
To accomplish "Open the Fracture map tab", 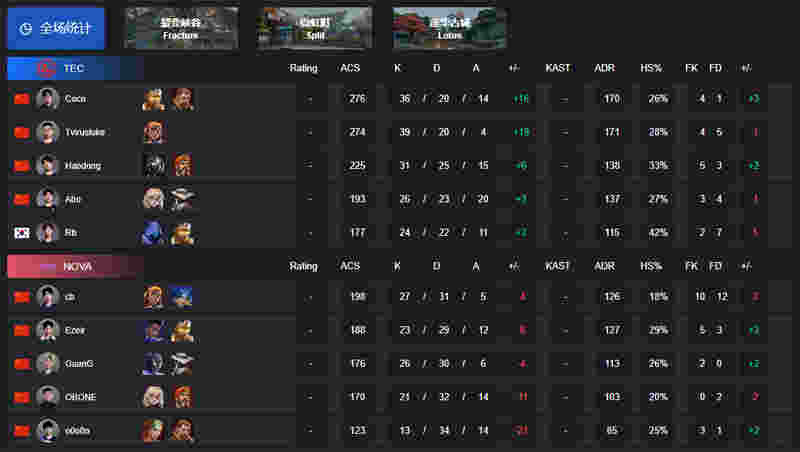I will tap(181, 28).
